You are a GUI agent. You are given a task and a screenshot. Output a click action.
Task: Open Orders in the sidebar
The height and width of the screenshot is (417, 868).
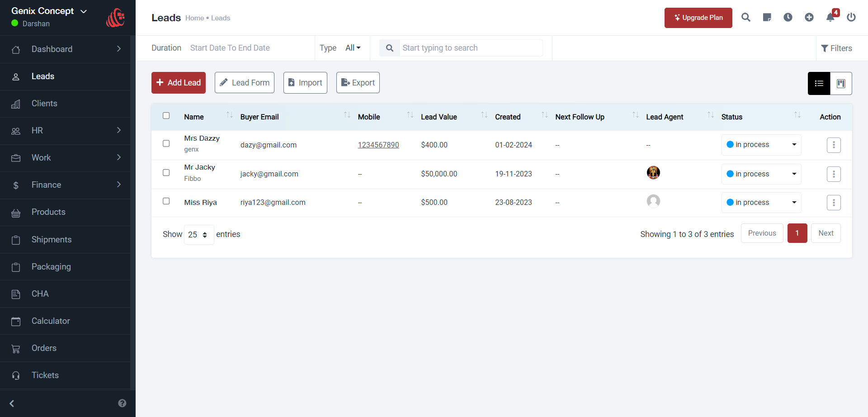[x=65, y=348]
